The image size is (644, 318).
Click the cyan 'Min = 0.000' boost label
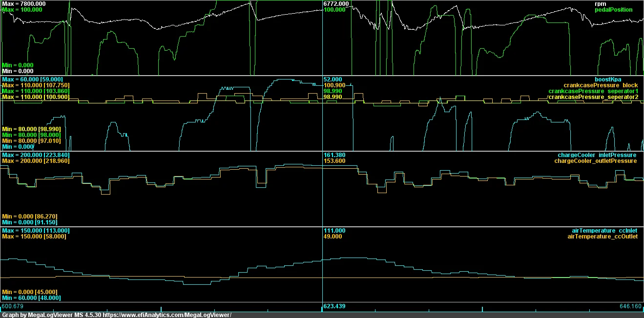(x=18, y=146)
